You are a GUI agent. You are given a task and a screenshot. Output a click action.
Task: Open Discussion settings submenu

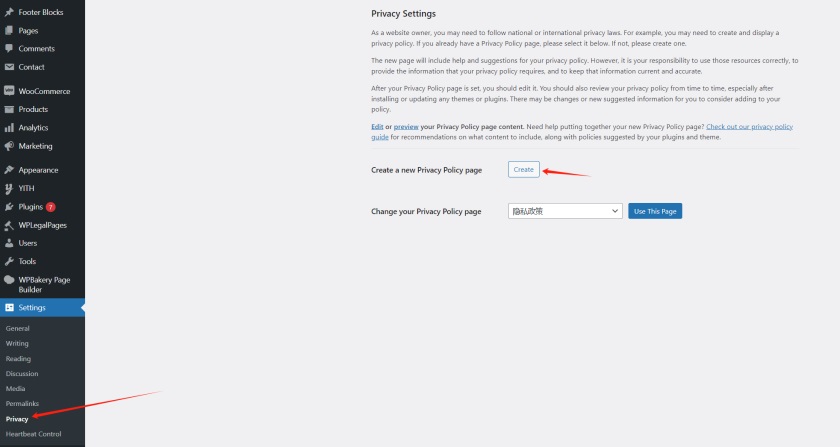(x=22, y=374)
